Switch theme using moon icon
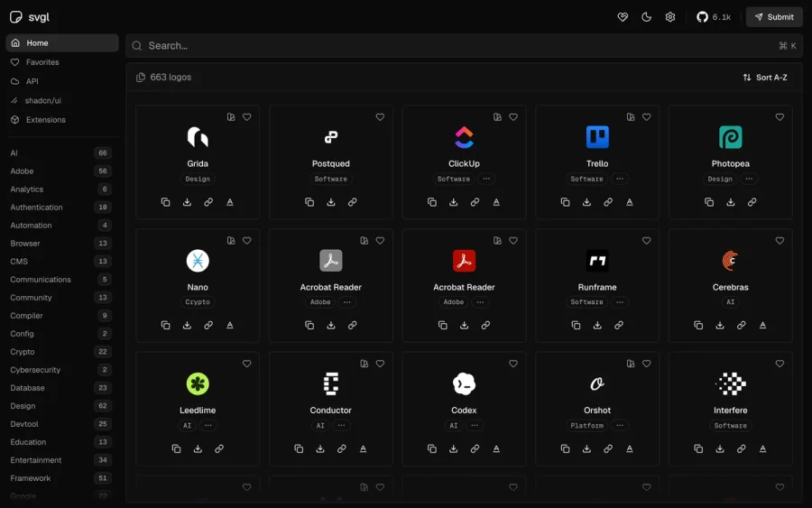 (x=646, y=17)
